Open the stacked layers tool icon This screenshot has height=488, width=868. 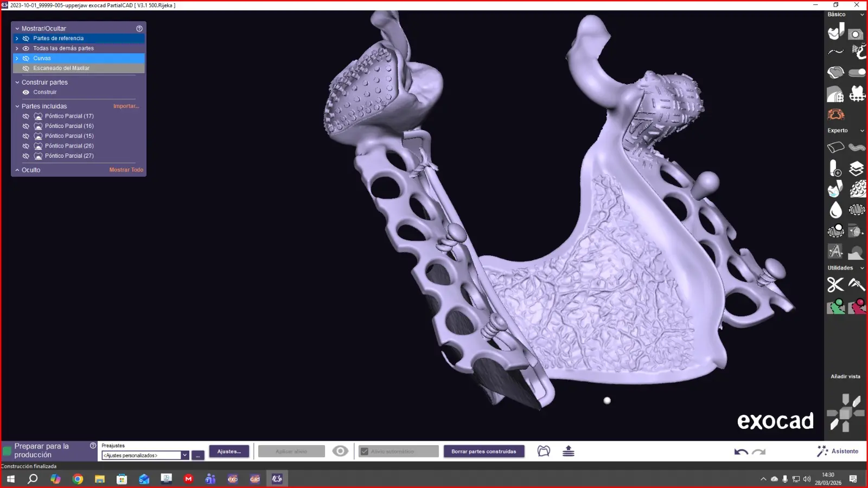coord(857,169)
